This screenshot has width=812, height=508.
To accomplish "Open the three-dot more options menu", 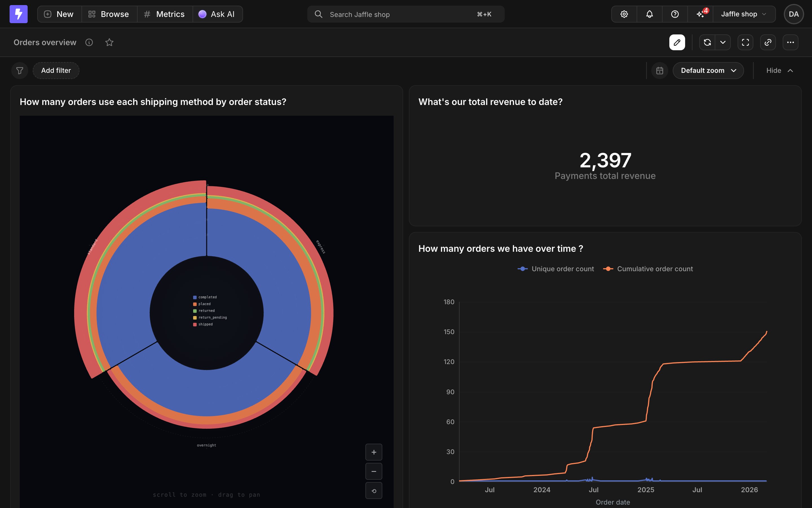I will coord(791,42).
